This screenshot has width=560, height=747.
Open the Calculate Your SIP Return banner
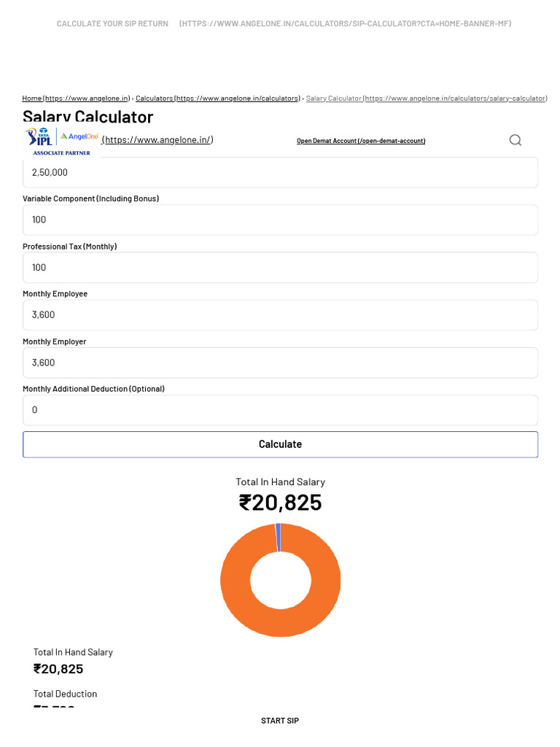click(x=112, y=24)
